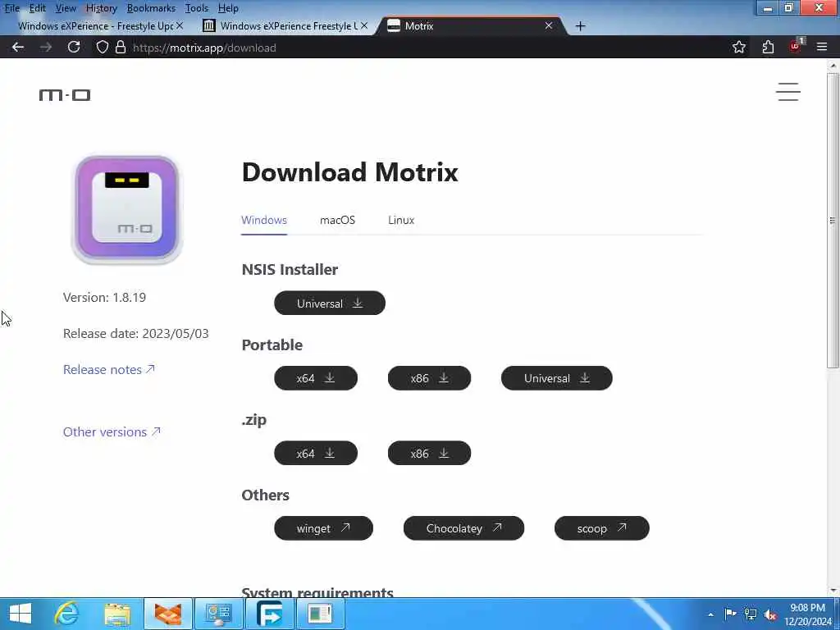Select the macOS platform tab

(x=337, y=220)
